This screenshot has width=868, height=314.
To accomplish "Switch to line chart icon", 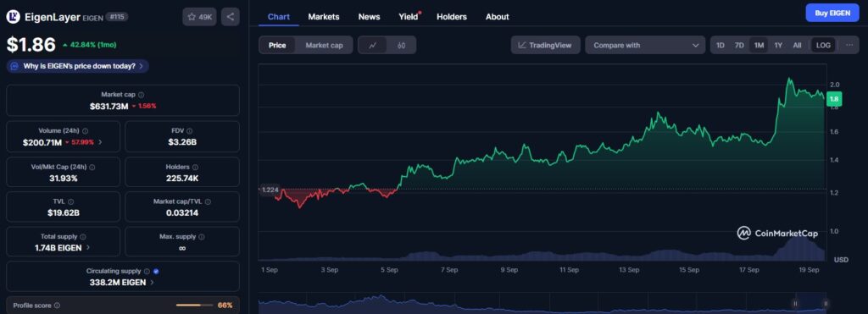I will coord(373,46).
